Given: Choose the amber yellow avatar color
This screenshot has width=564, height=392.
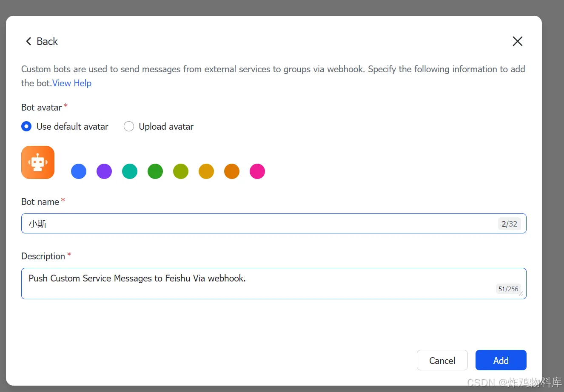Looking at the screenshot, I should [206, 171].
